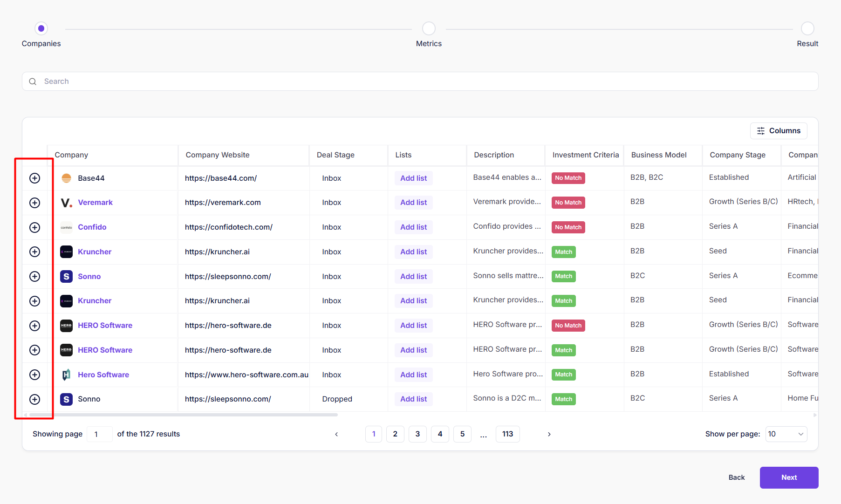This screenshot has height=504, width=841.
Task: Open Add list for Confido
Action: [x=413, y=227]
